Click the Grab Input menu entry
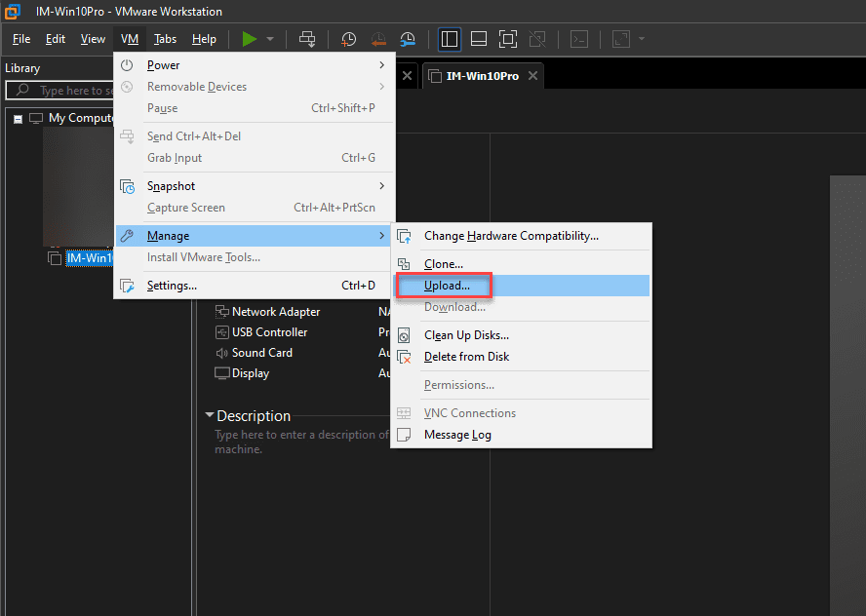The image size is (866, 616). pyautogui.click(x=255, y=158)
